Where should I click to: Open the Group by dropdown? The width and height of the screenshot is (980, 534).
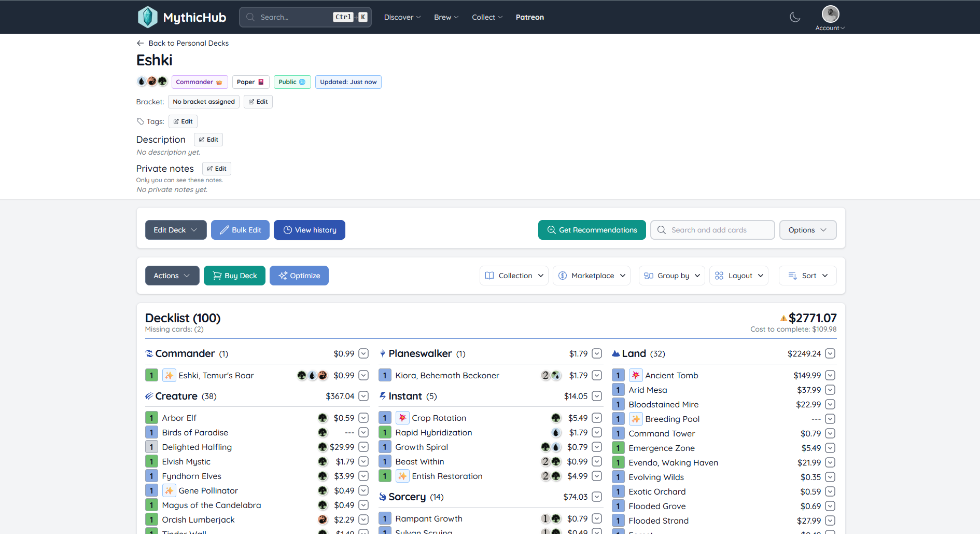tap(671, 276)
